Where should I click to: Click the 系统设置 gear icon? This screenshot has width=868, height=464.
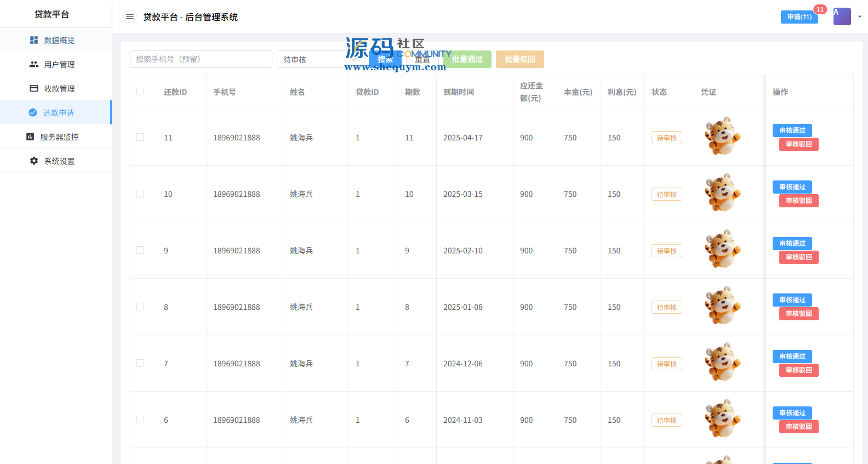click(x=34, y=161)
